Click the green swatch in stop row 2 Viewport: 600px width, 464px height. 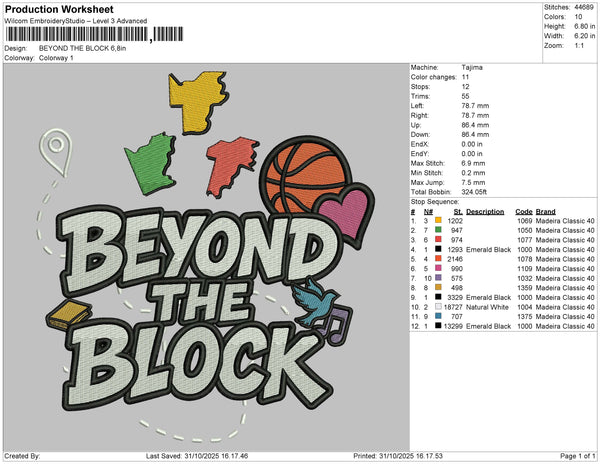[438, 230]
